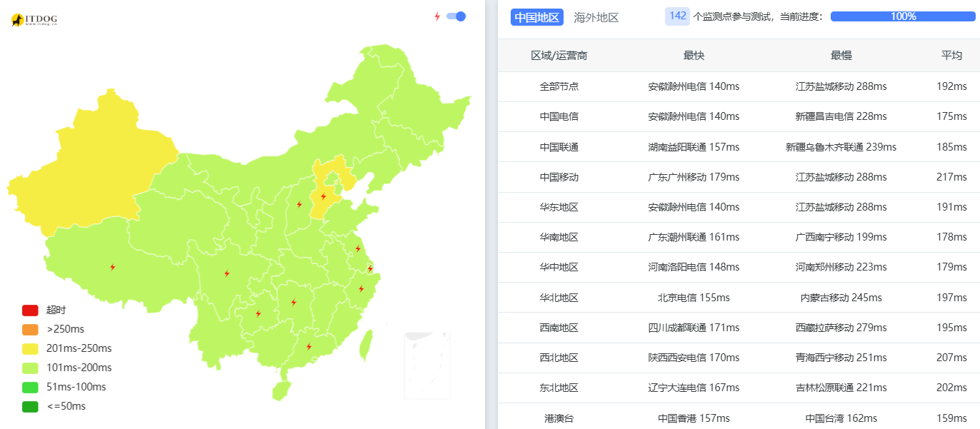The width and height of the screenshot is (980, 429).
Task: Click the 河南郑州移动 223ms cell
Action: coord(841,267)
